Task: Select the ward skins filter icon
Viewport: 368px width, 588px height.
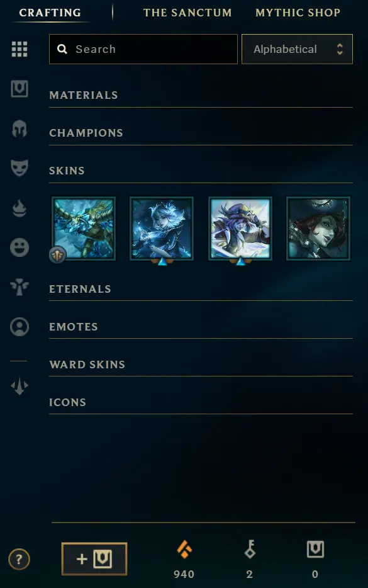Action: (20, 287)
